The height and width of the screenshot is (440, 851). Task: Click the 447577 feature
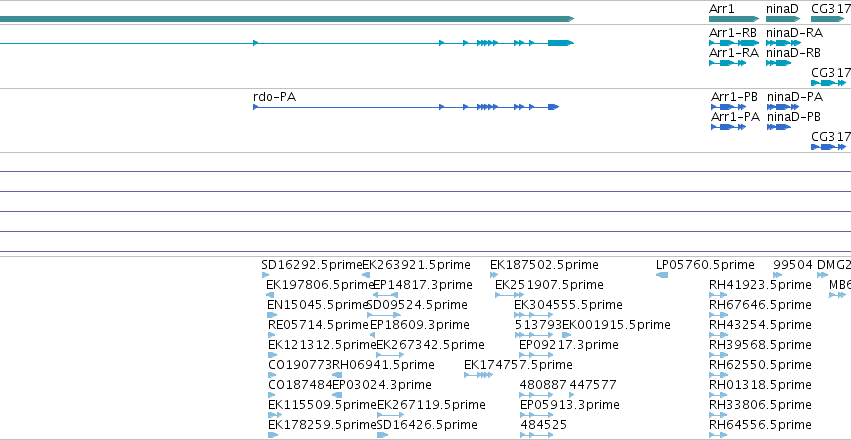[571, 396]
